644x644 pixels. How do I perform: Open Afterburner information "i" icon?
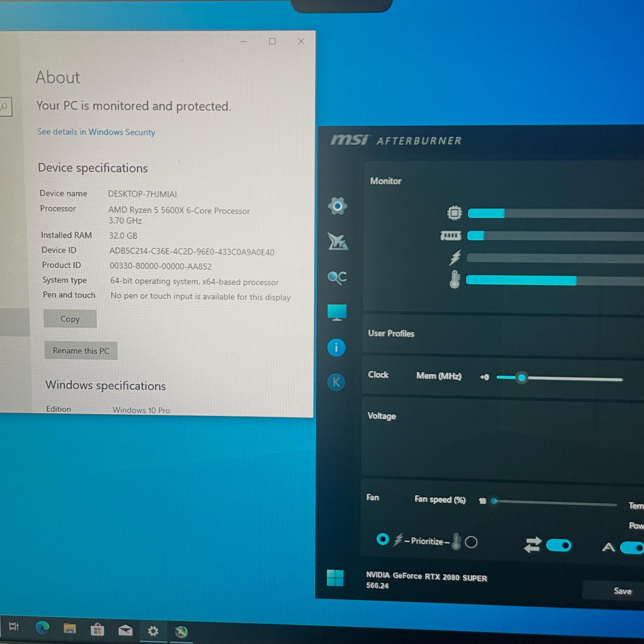pos(336,348)
